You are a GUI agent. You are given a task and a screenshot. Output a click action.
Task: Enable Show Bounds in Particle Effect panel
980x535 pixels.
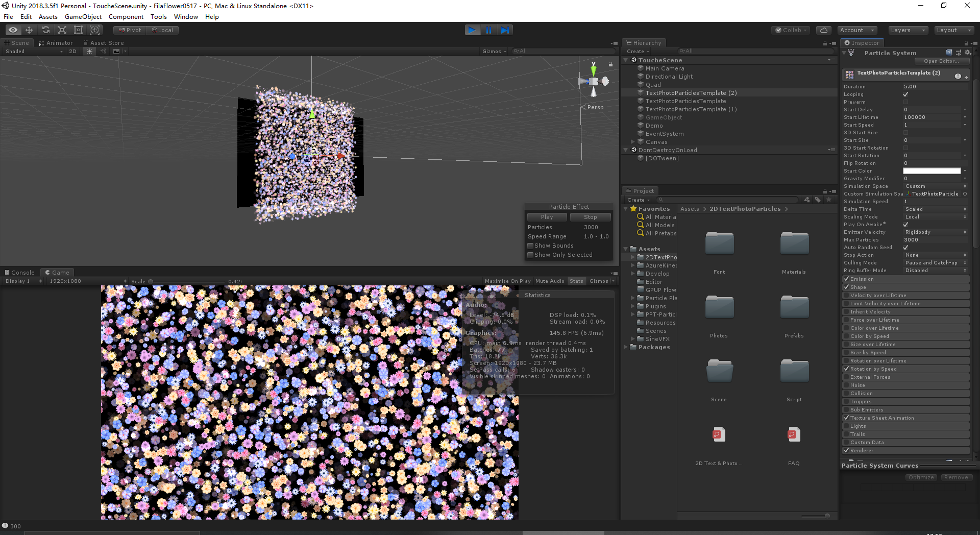tap(530, 246)
